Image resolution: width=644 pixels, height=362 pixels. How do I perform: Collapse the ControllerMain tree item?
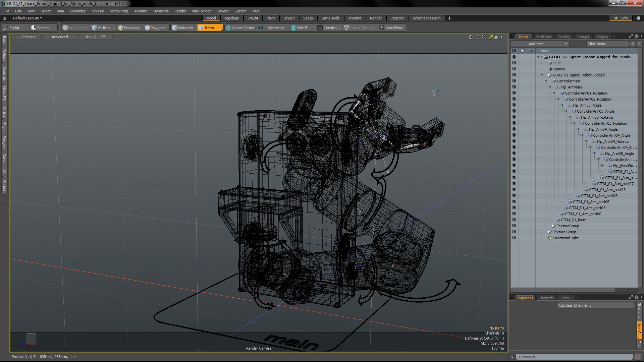[546, 81]
